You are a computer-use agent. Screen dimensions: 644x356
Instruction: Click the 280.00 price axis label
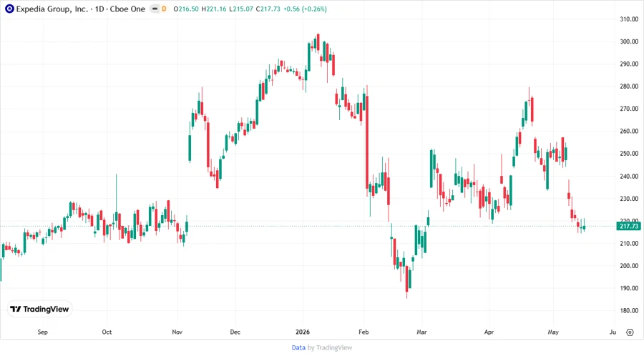pos(629,86)
